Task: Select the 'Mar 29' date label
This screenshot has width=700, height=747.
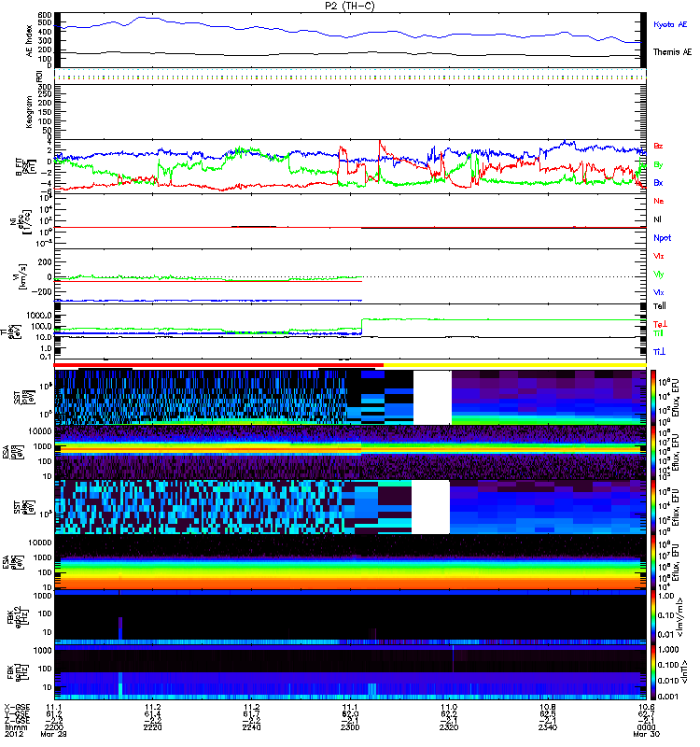Action: point(54,734)
